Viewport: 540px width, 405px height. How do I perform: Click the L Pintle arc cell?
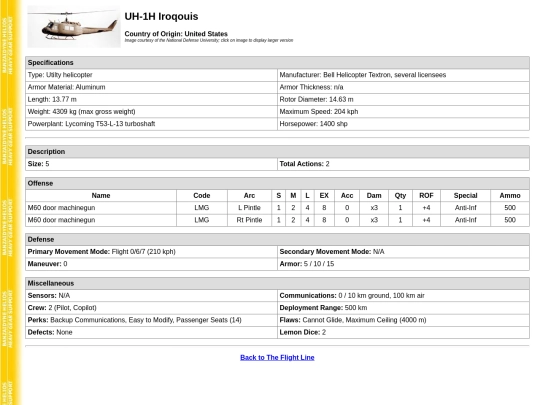click(x=249, y=208)
